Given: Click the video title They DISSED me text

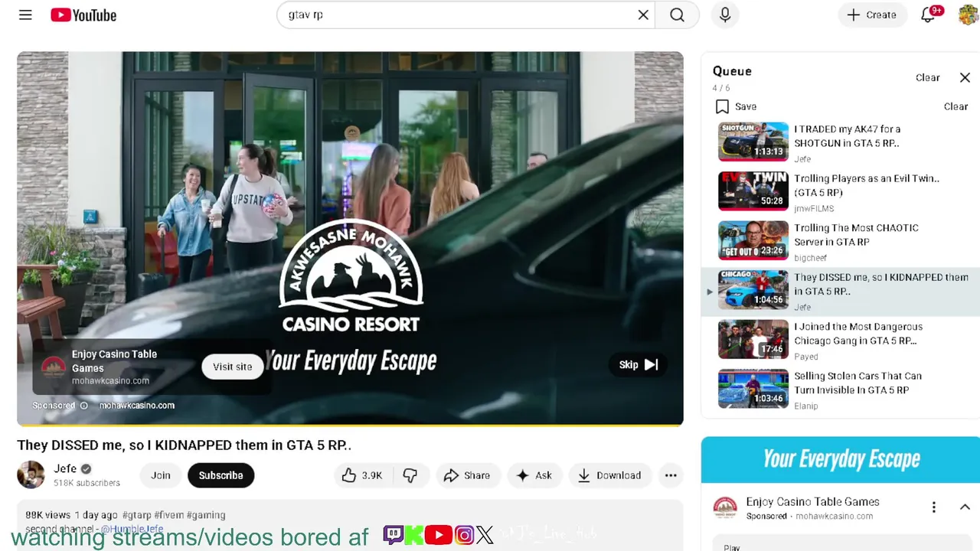Looking at the screenshot, I should (184, 445).
